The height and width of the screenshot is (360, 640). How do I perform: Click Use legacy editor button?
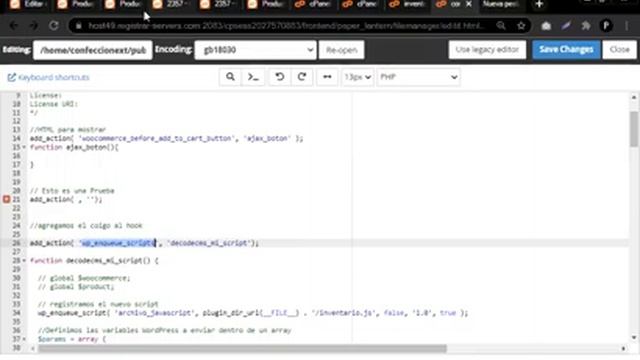coord(487,49)
